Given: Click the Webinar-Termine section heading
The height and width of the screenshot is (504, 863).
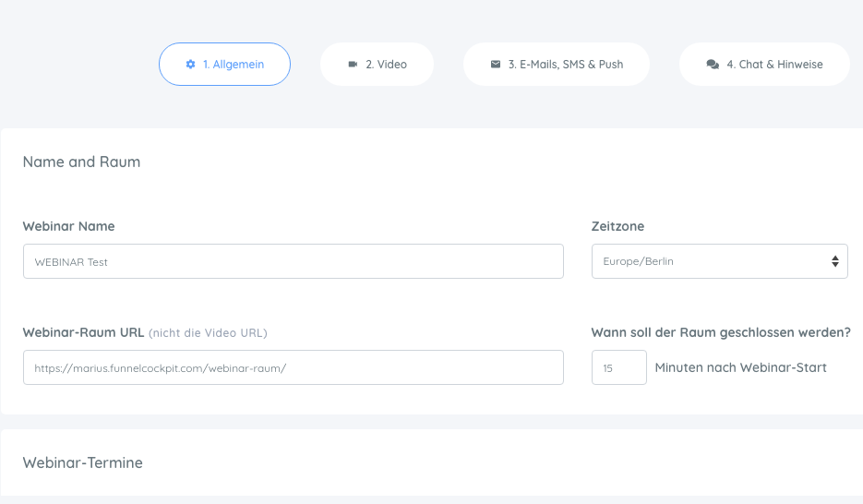Looking at the screenshot, I should 82,462.
